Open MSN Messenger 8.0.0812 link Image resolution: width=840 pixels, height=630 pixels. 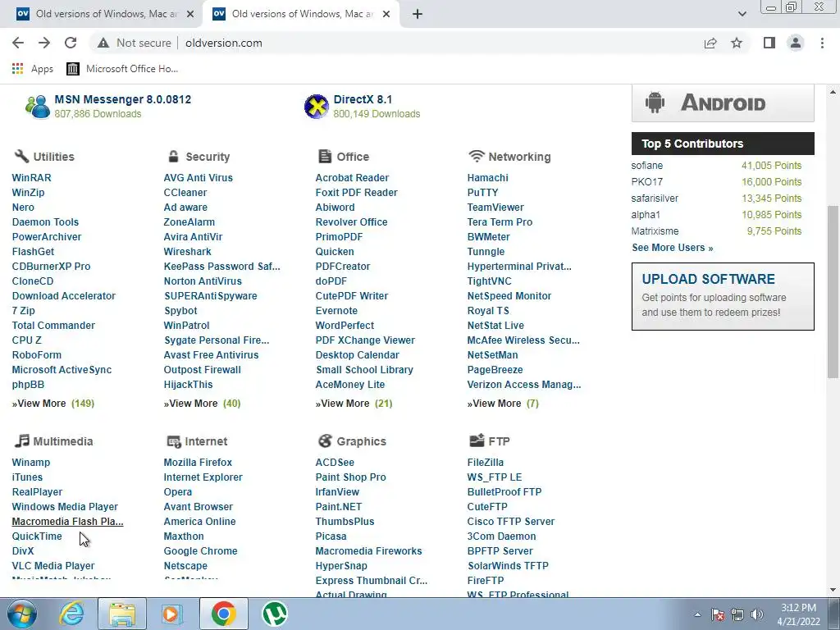click(x=123, y=99)
